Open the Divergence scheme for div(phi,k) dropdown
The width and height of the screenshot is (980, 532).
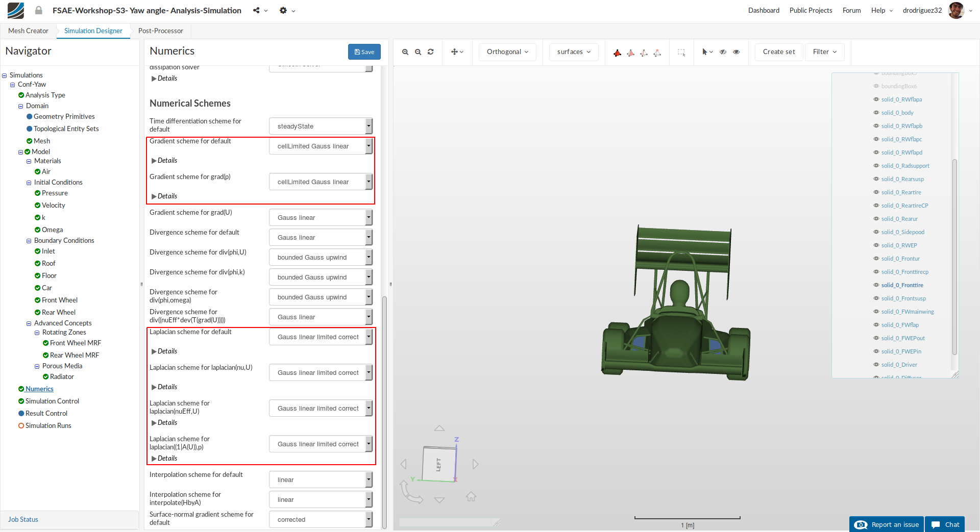[x=321, y=277]
